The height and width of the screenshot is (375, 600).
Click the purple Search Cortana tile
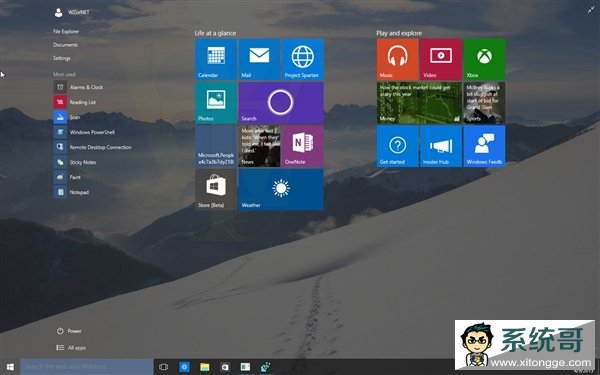tap(281, 103)
